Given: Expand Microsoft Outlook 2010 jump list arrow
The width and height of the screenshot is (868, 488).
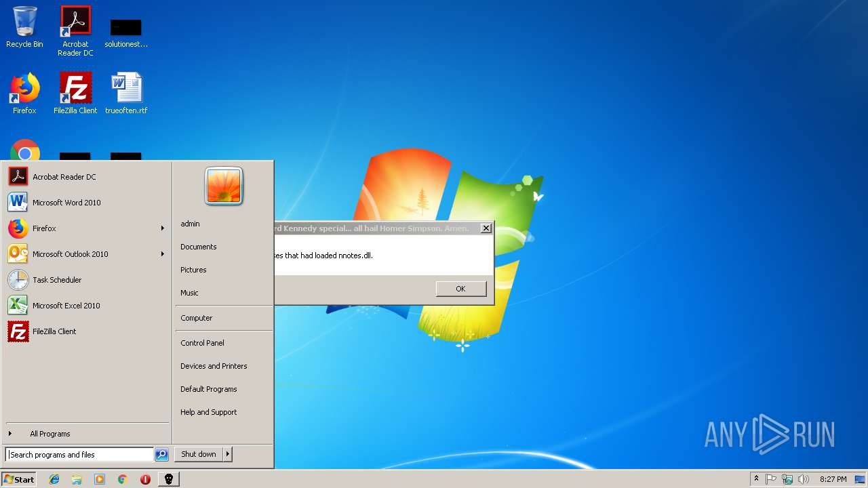Looking at the screenshot, I should (x=163, y=254).
